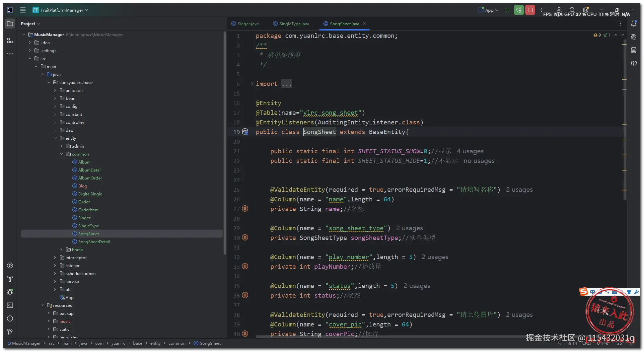
Task: Open the Notifications bell icon
Action: 634,24
